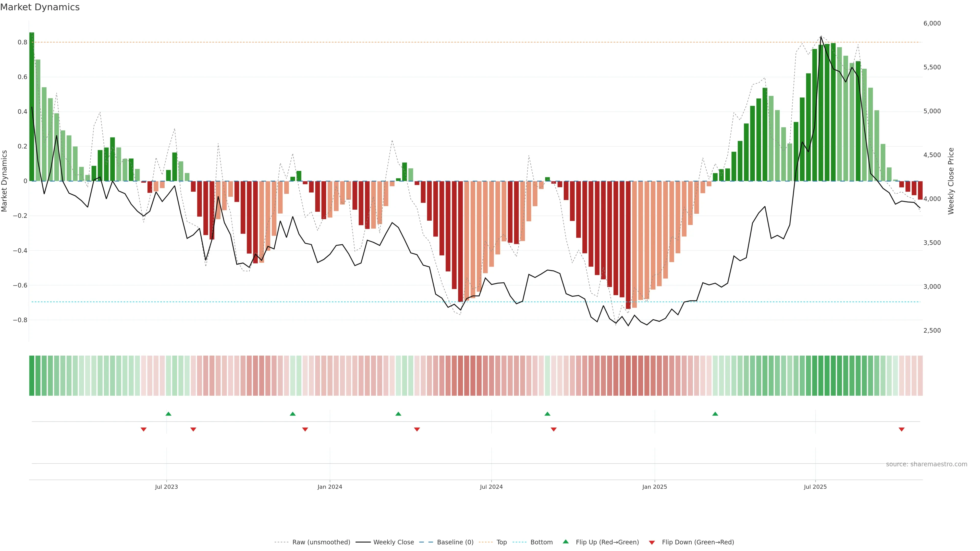Click the earliest red flip-down triangle before Jul 2023
Image resolution: width=980 pixels, height=551 pixels.
143,429
